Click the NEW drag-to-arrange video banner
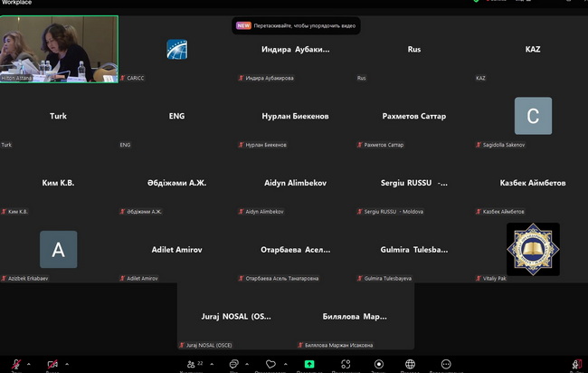The height and width of the screenshot is (373, 588). [297, 26]
